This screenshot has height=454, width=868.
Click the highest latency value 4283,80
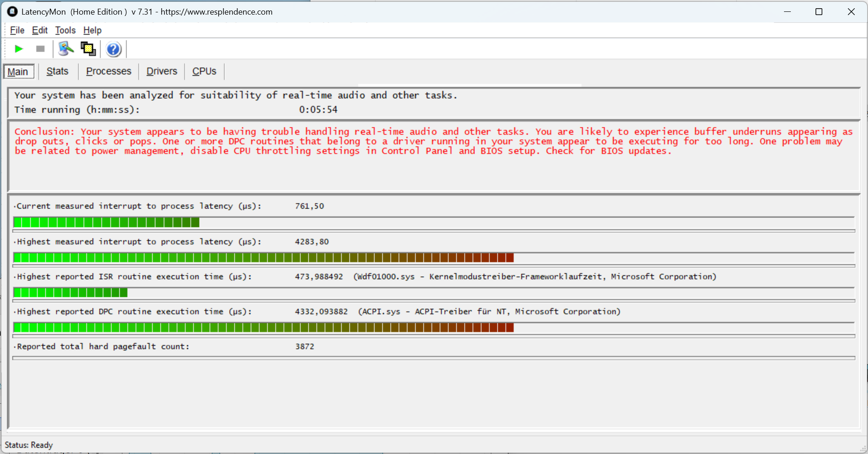311,242
